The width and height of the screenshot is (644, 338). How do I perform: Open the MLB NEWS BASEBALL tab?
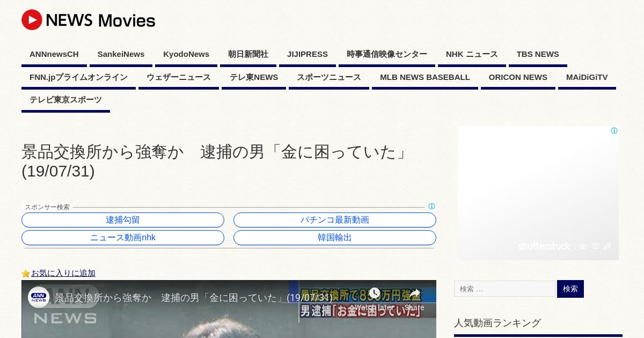click(425, 77)
